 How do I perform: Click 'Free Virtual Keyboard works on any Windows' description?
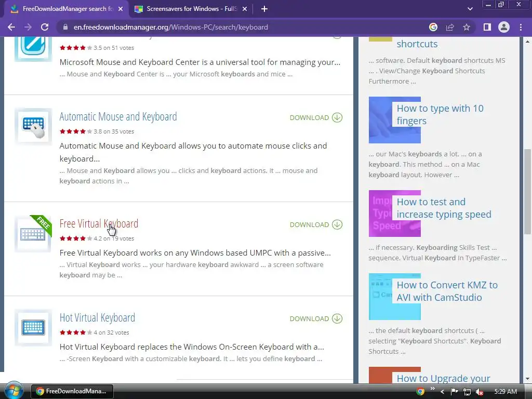point(195,253)
